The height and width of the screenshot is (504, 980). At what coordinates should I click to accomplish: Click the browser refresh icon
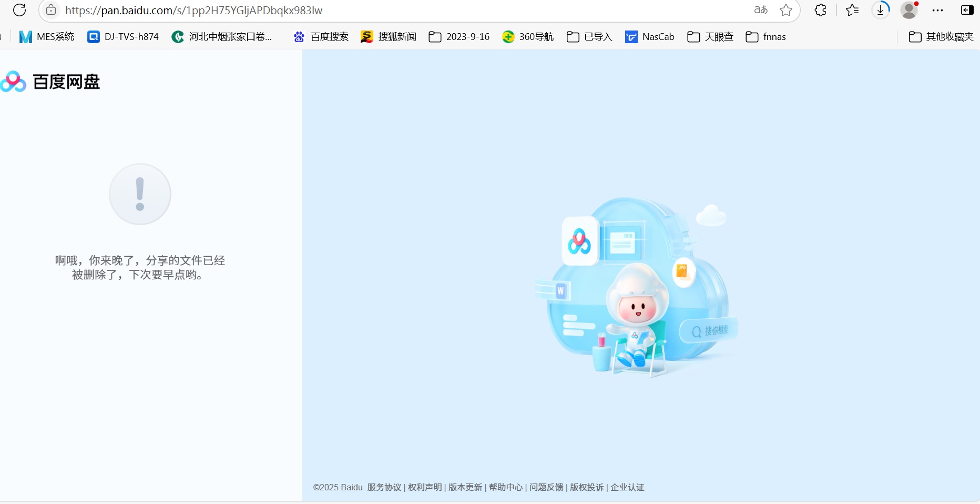[19, 10]
